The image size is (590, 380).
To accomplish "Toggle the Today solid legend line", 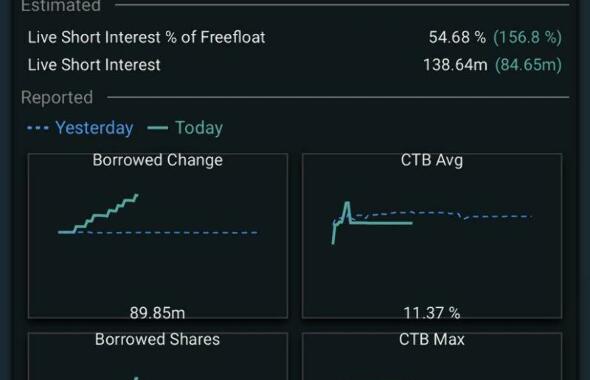I will [x=158, y=128].
